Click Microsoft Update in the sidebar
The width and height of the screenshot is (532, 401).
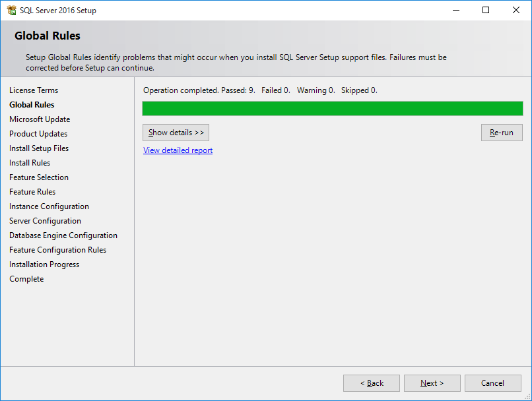click(40, 119)
